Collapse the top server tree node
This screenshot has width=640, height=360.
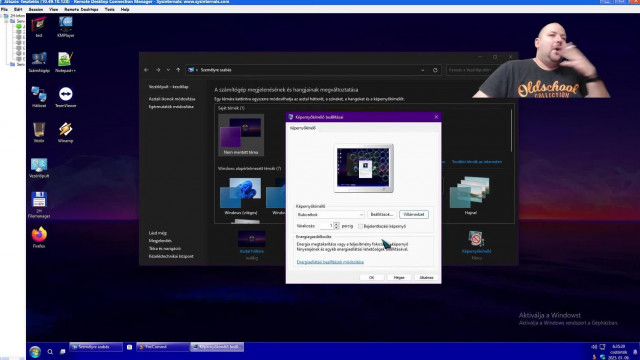click(2, 16)
